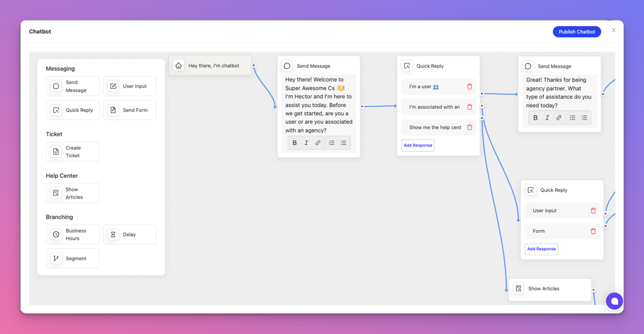This screenshot has height=334, width=644.
Task: Select the Segment branching block
Action: pos(72,259)
